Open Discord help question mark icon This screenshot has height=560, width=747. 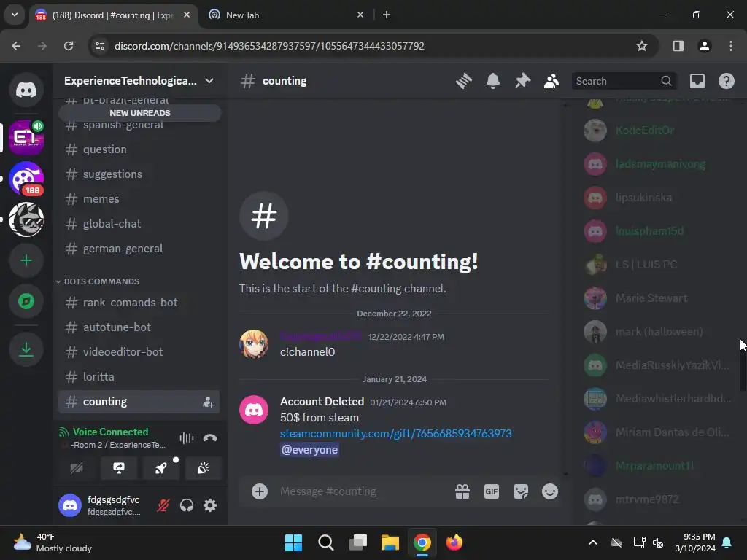click(x=726, y=81)
